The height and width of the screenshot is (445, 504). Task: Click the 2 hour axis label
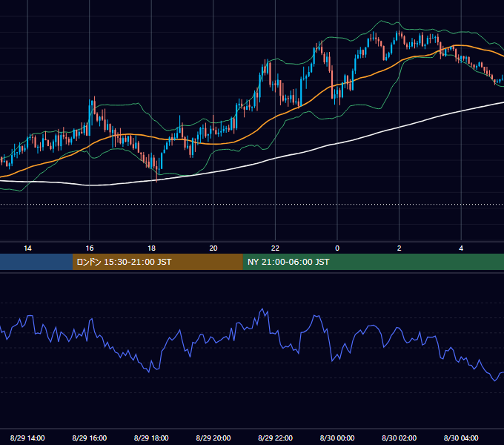point(399,248)
